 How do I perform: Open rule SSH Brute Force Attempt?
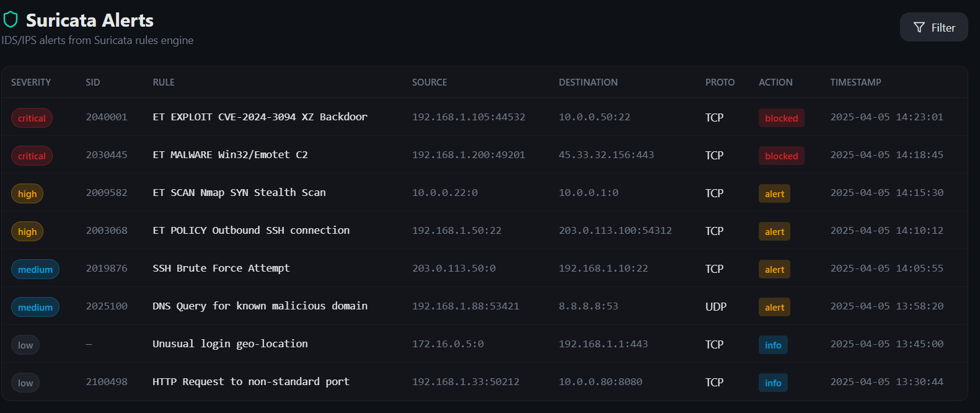pyautogui.click(x=221, y=268)
